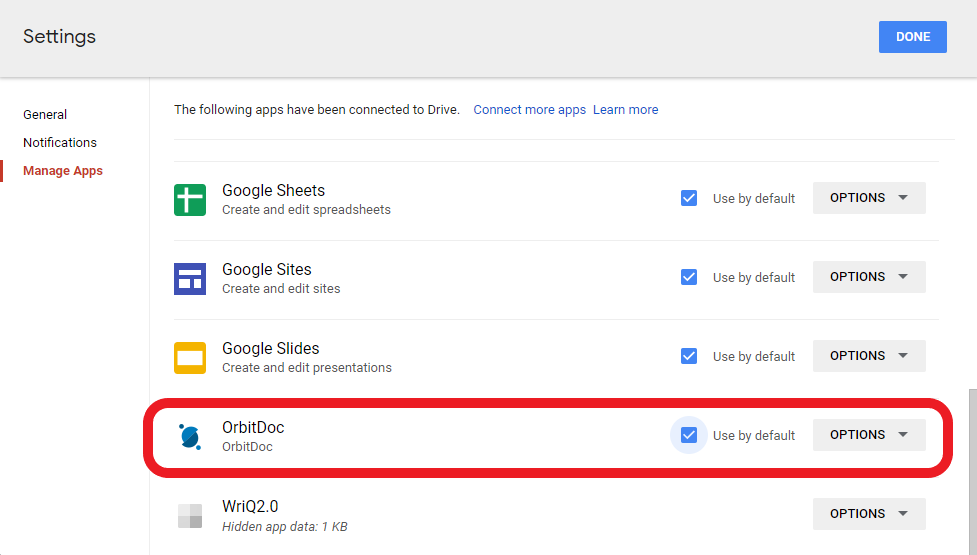Click the WriQ2.0 app name
The height and width of the screenshot is (555, 977).
[x=250, y=506]
